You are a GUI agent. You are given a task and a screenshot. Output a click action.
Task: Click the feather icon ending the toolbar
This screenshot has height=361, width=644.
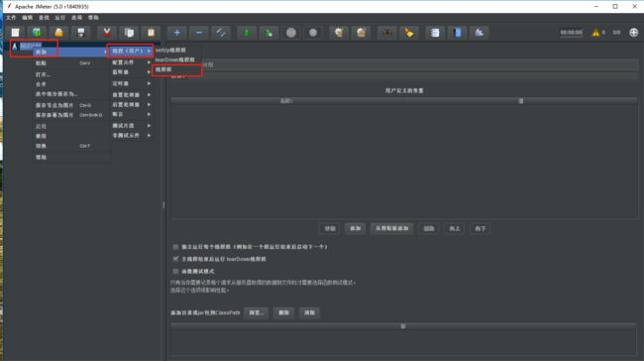(x=479, y=33)
